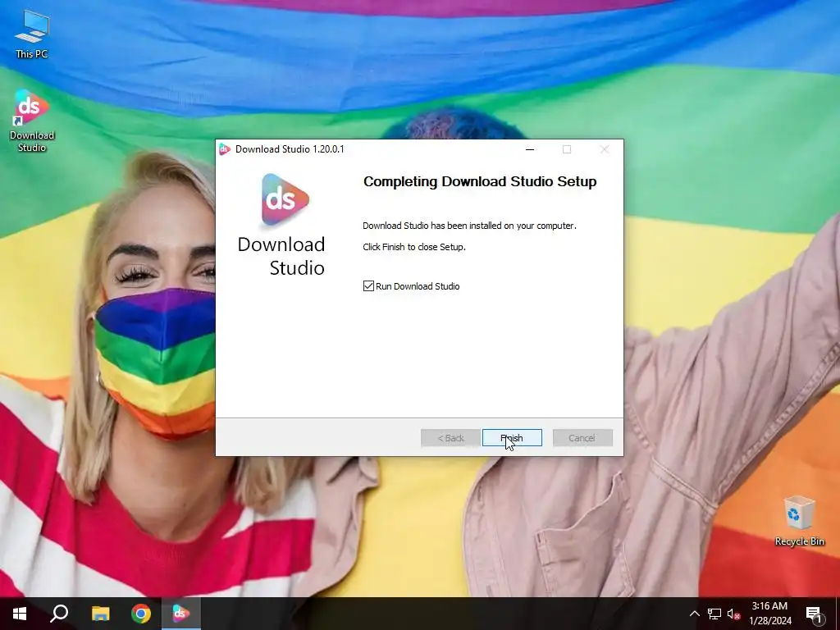Open taskbar search magnifier

coord(59,614)
